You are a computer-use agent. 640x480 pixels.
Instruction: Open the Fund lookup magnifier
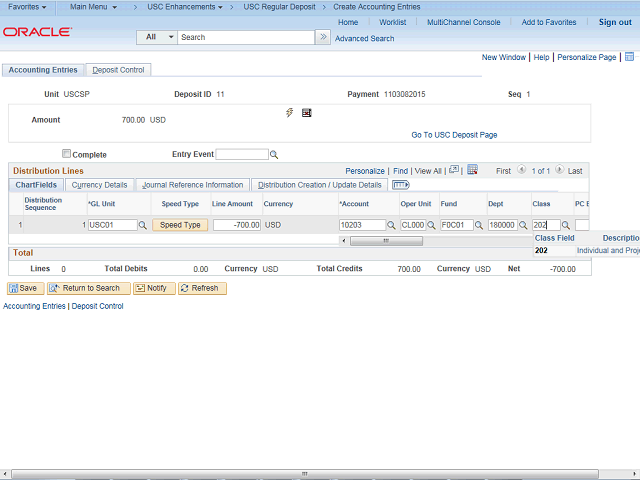pyautogui.click(x=479, y=225)
